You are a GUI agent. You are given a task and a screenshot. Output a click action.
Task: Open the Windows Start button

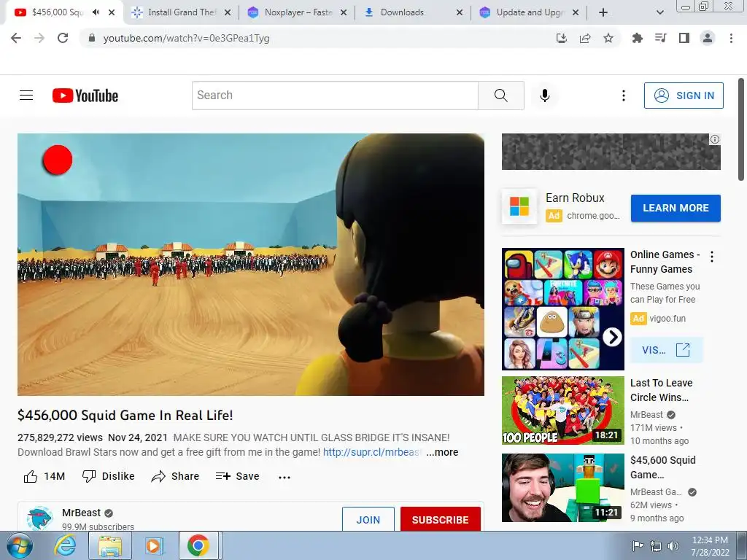20,545
